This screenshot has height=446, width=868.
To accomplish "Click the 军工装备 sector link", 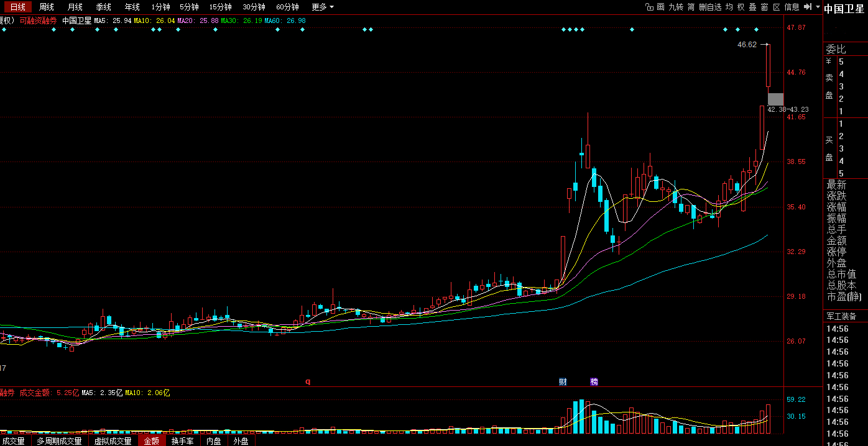I will click(x=841, y=316).
